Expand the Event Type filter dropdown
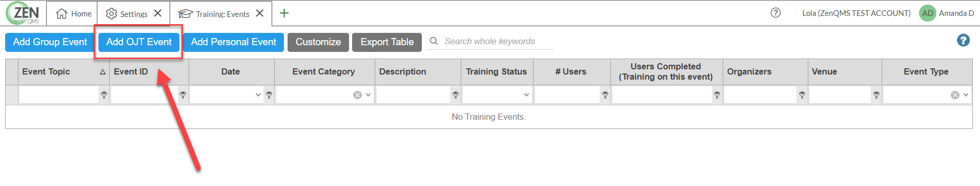 point(966,95)
